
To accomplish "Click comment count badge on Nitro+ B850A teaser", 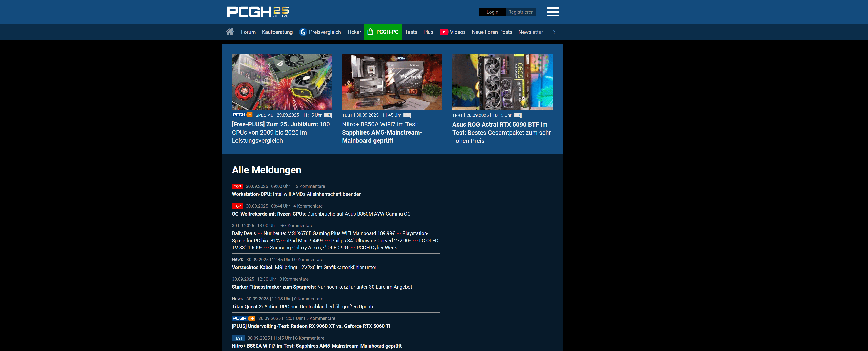I will (407, 115).
